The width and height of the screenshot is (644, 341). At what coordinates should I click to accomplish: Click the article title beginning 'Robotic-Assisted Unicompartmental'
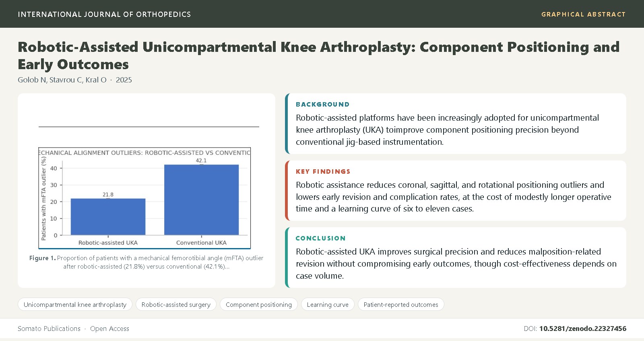coord(319,55)
